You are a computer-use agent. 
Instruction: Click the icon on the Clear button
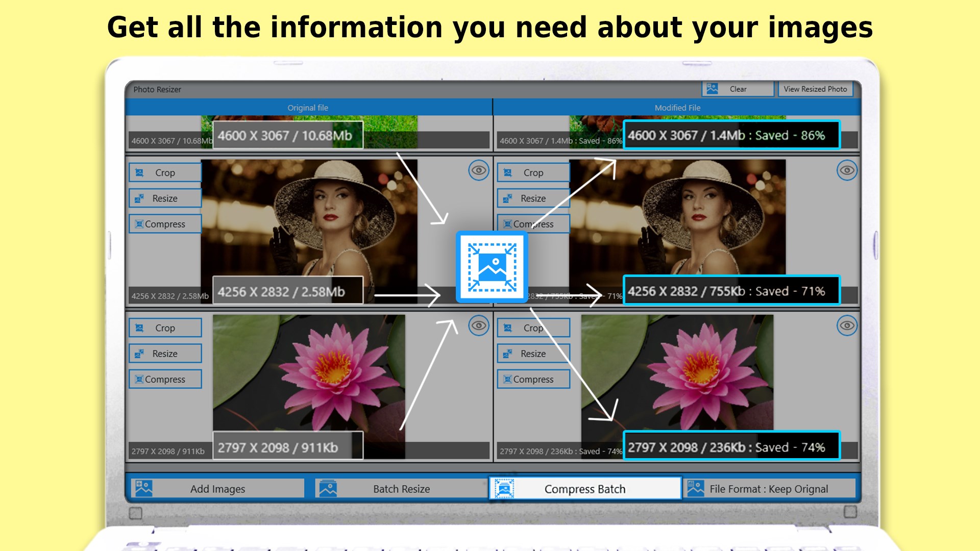[x=712, y=89]
